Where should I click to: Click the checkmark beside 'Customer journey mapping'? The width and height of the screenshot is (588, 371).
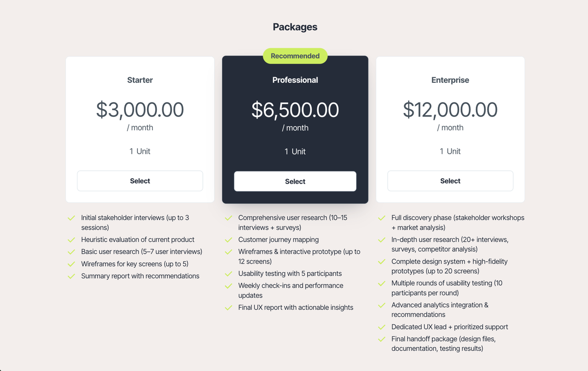(x=228, y=239)
